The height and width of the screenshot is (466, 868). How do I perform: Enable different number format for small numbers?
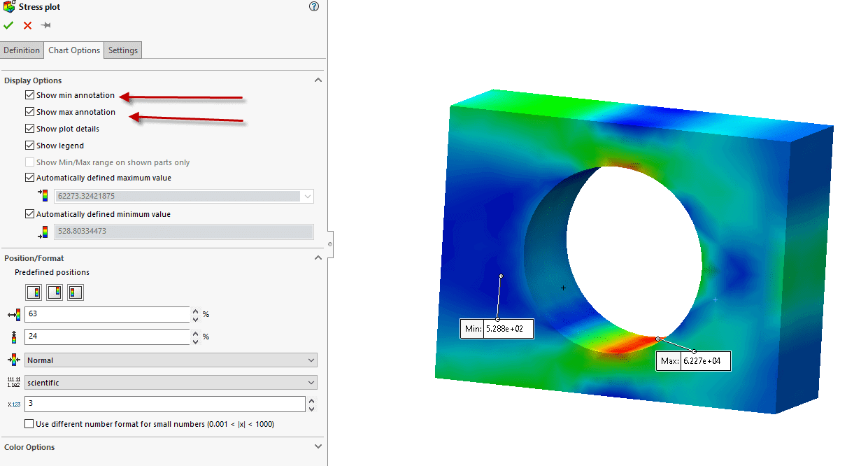click(x=29, y=424)
